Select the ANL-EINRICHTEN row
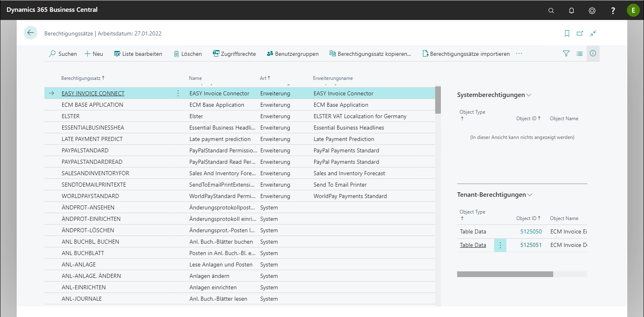The height and width of the screenshot is (317, 644). [x=240, y=287]
